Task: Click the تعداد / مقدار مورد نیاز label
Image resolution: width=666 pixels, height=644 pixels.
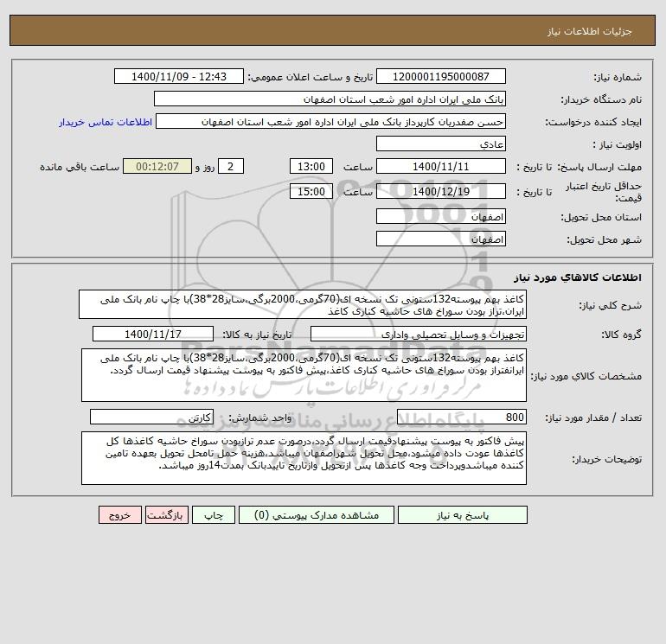Action: coord(593,418)
